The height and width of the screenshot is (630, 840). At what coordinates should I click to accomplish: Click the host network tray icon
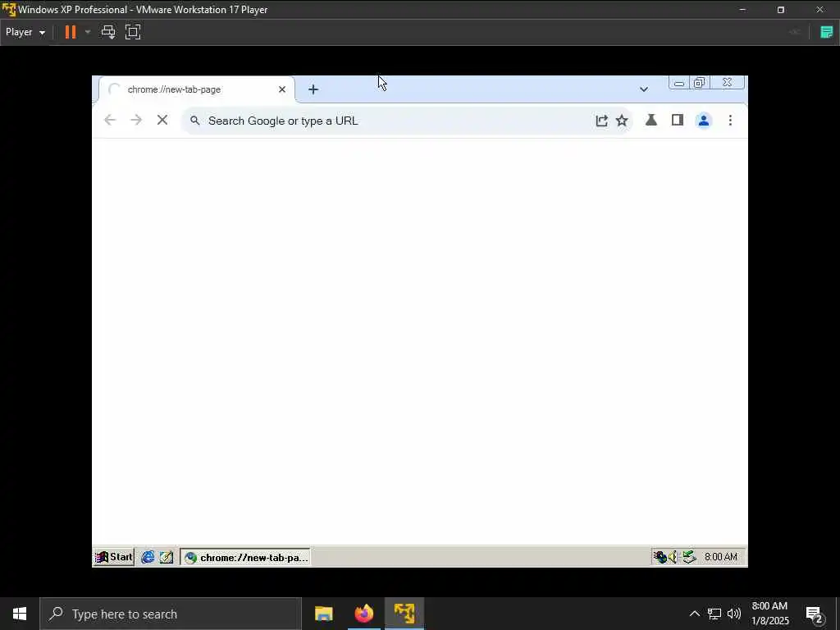coord(714,614)
